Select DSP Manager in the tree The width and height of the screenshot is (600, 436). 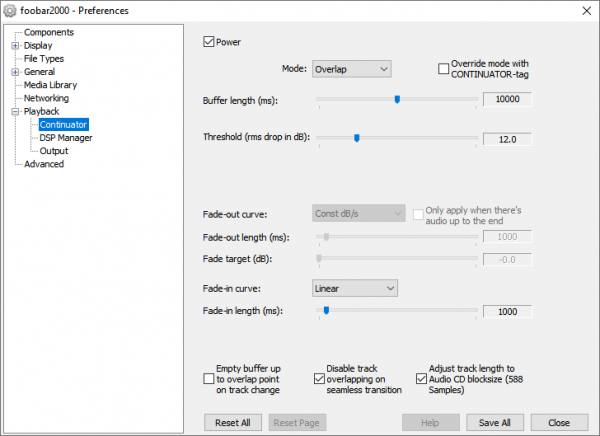coord(66,138)
